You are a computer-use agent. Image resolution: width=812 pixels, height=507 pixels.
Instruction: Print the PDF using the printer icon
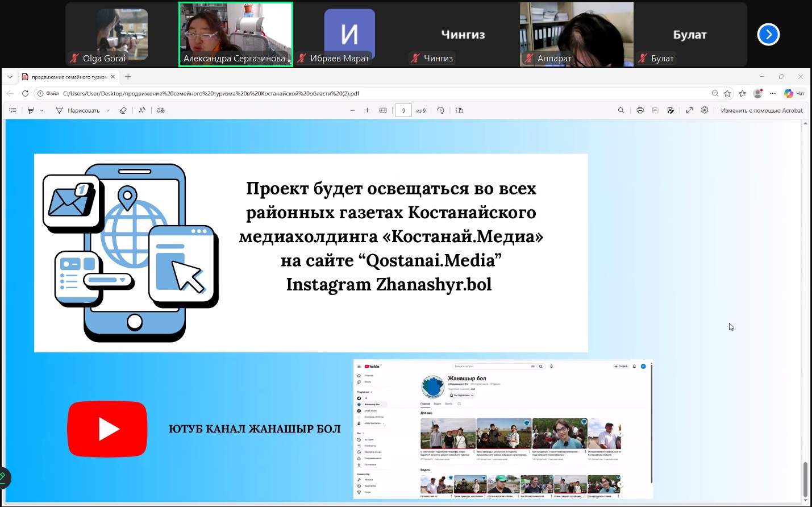(x=640, y=110)
